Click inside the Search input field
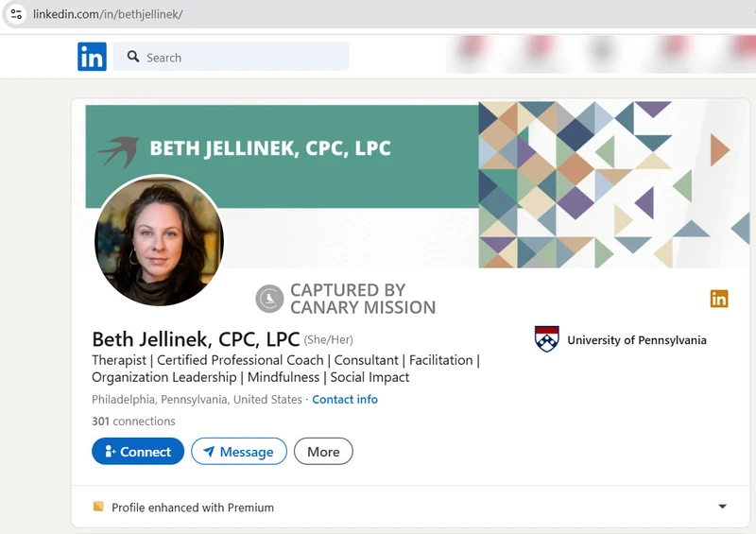The height and width of the screenshot is (534, 756). (231, 57)
